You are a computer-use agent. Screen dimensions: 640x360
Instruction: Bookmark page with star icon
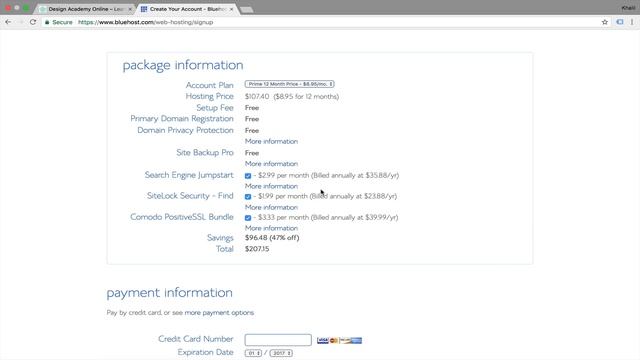pyautogui.click(x=604, y=22)
